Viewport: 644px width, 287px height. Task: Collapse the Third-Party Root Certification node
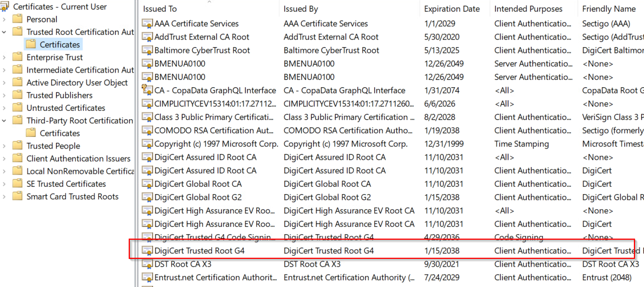(x=4, y=121)
